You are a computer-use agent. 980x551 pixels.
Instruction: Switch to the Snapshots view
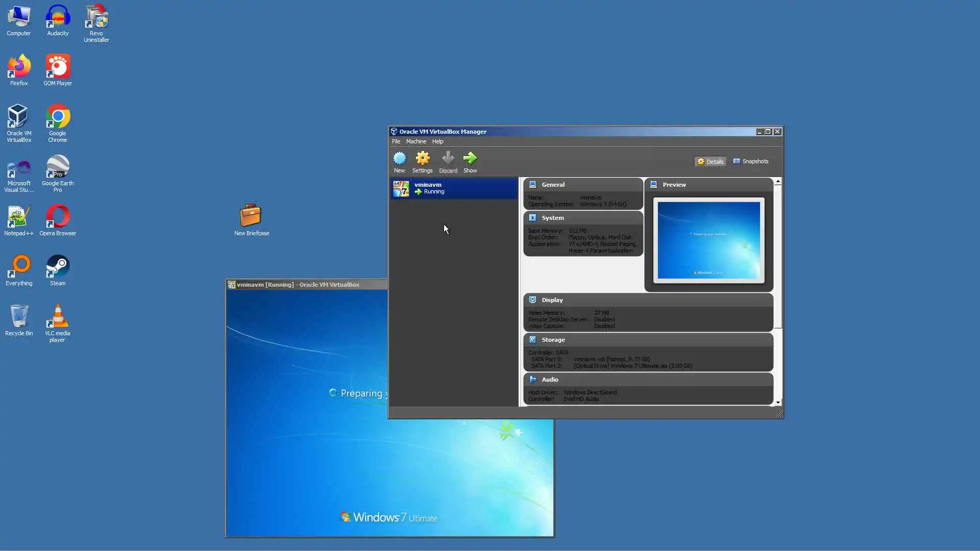click(750, 161)
